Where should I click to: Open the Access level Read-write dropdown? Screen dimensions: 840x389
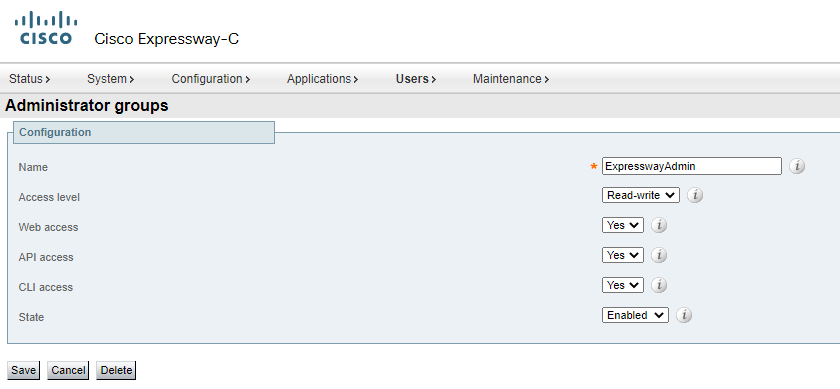click(x=641, y=196)
